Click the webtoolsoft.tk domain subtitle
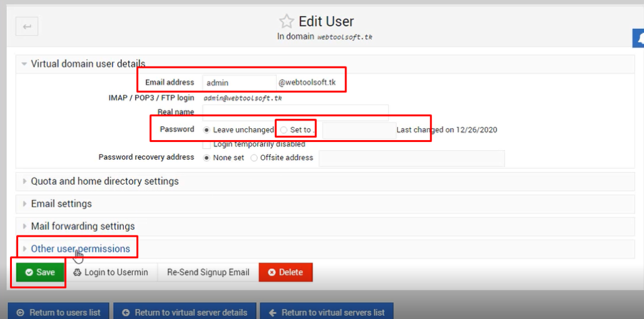 point(345,37)
